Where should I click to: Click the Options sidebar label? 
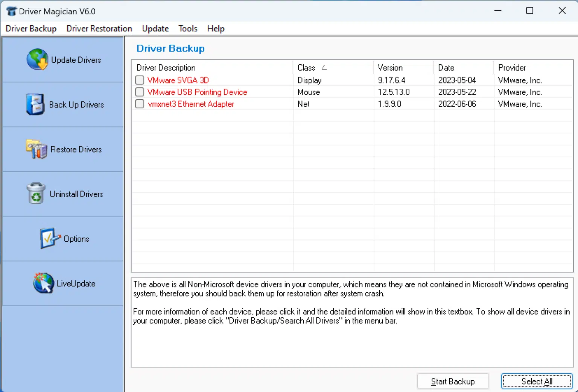click(76, 239)
